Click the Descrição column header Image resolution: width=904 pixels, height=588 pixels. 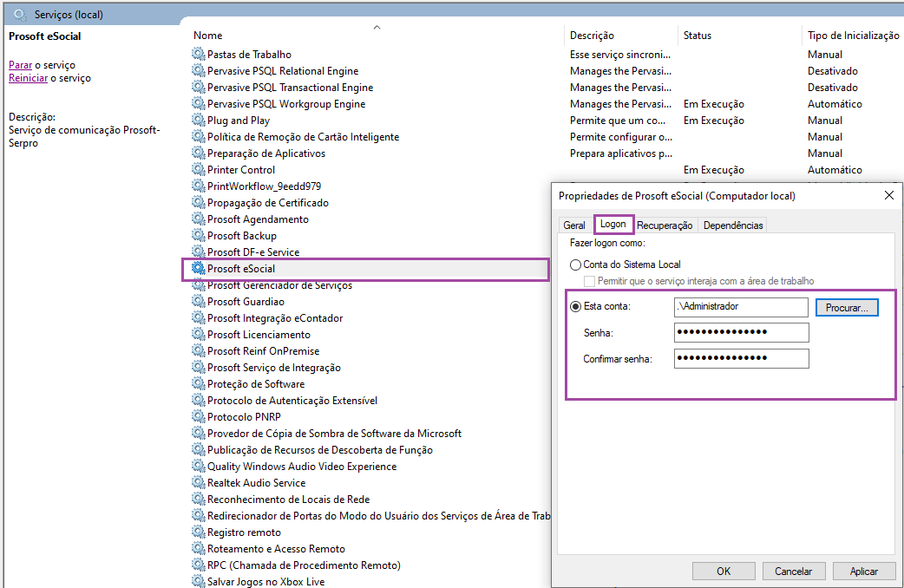pos(592,36)
